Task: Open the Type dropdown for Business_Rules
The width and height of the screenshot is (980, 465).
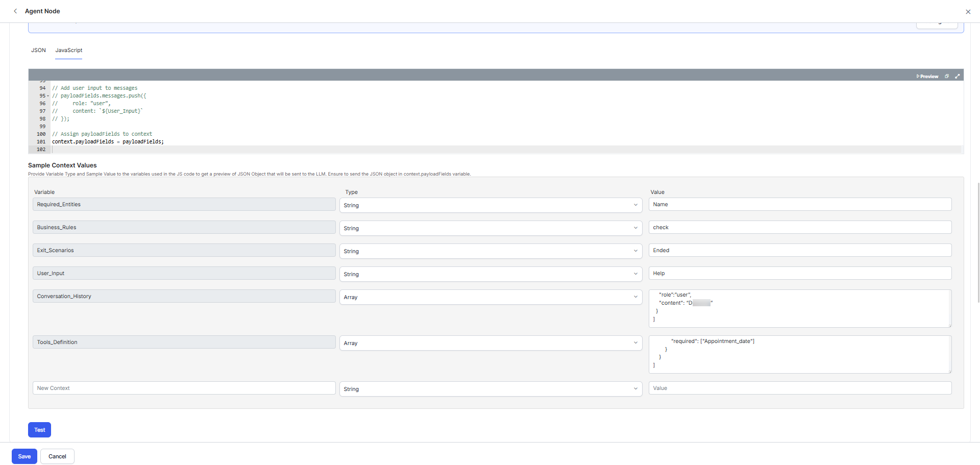Action: pyautogui.click(x=490, y=228)
